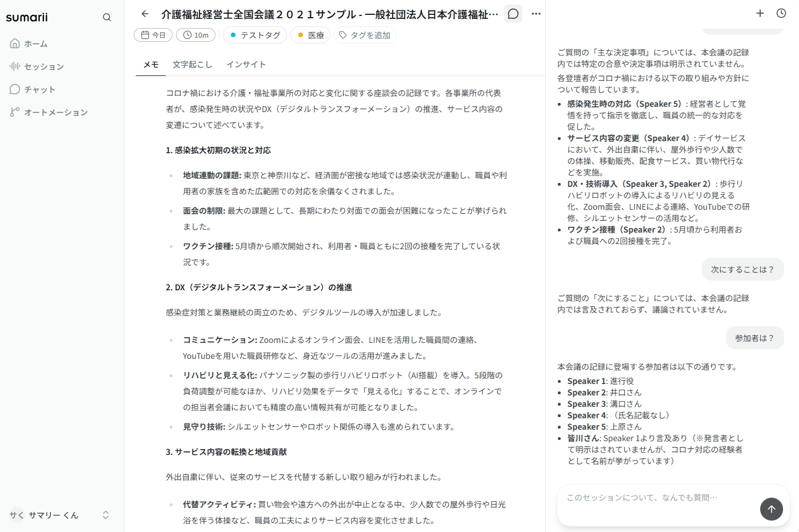799x532 pixels.
Task: Click Speaker 5: 上原さん in chat list
Action: point(605,427)
